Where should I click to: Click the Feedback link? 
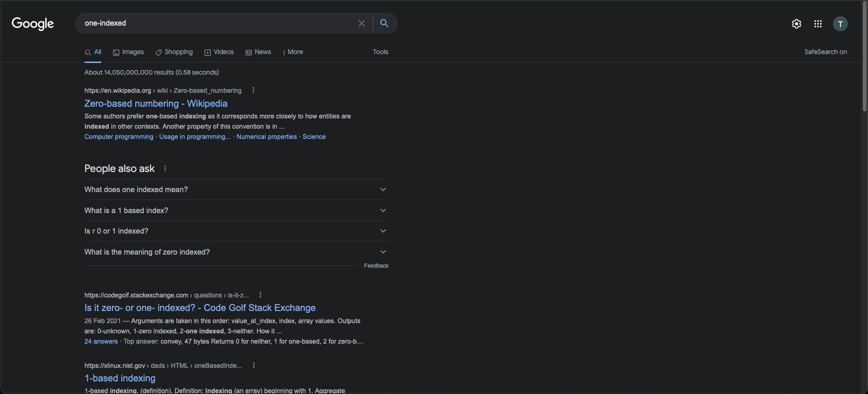tap(376, 266)
